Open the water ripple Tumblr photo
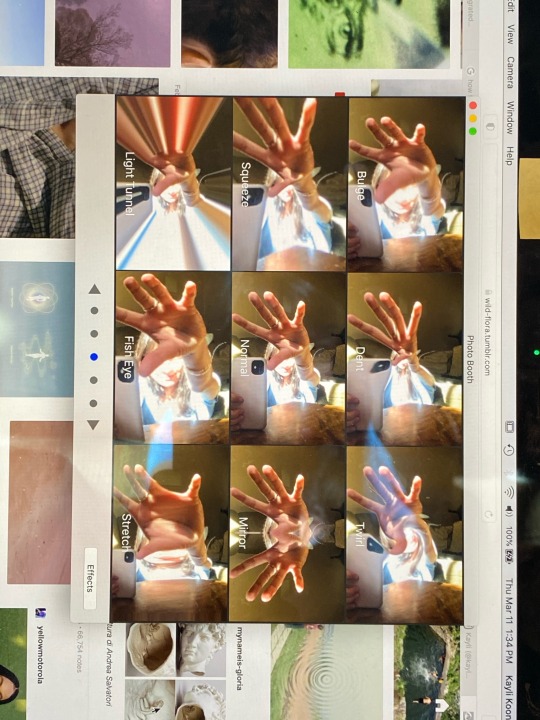540x720 pixels. [326, 672]
